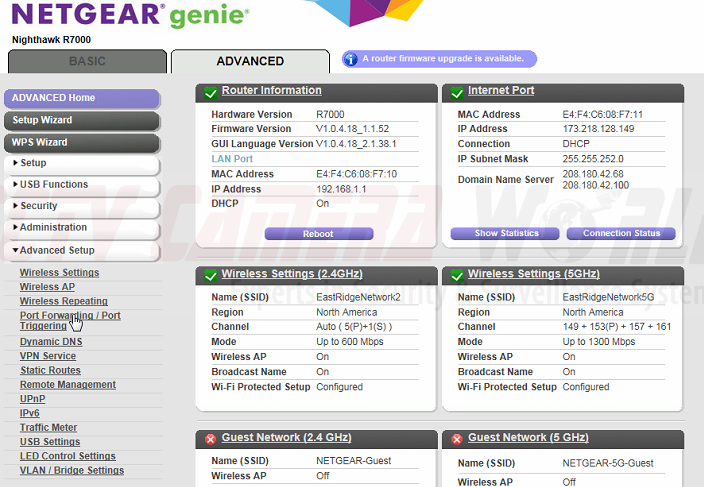Click the green check icon for 2.4GHz Wireless Settings
The image size is (704, 487).
pos(210,275)
